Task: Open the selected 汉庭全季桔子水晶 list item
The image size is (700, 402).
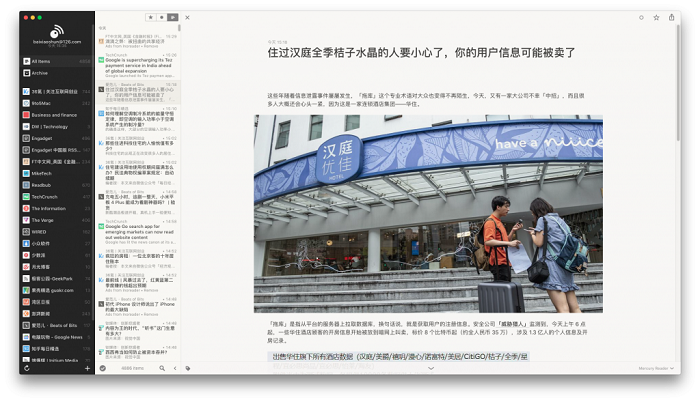Action: pyautogui.click(x=138, y=92)
